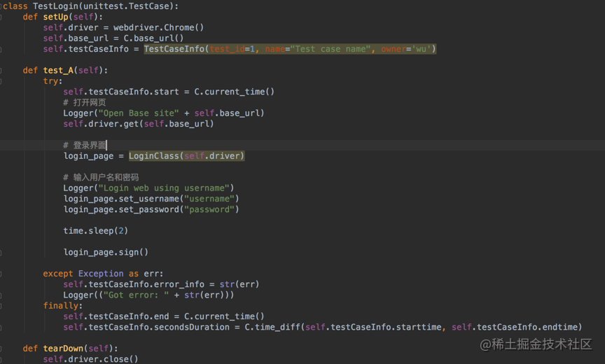The image size is (605, 364).
Task: Click the highlighted TestCaseInfo constructor call
Action: (x=290, y=49)
